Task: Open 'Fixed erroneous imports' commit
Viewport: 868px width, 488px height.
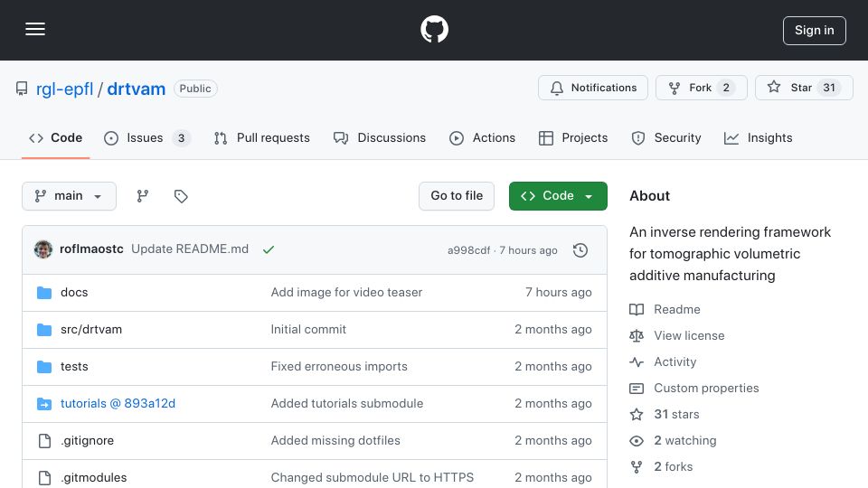Action: tap(339, 366)
